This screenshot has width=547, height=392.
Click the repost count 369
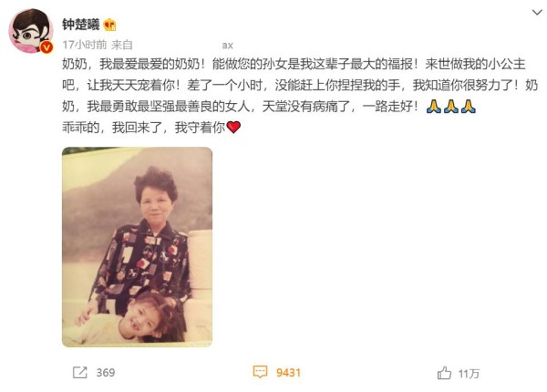coord(106,373)
